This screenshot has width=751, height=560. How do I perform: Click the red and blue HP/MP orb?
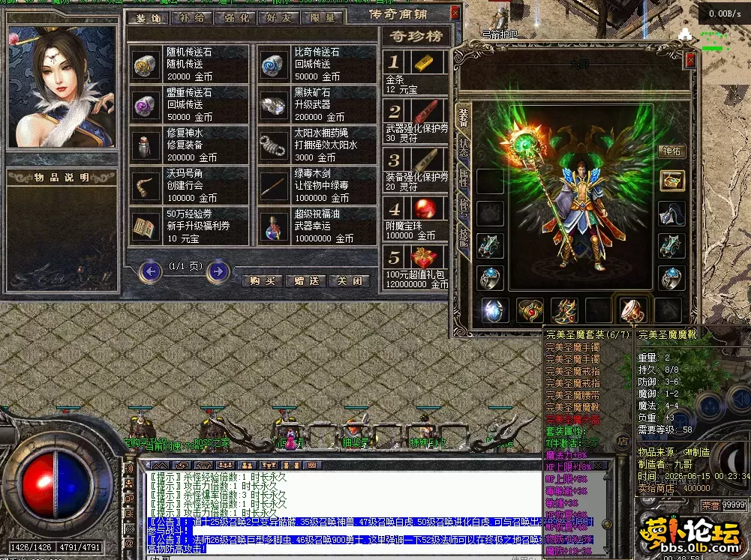(56, 484)
